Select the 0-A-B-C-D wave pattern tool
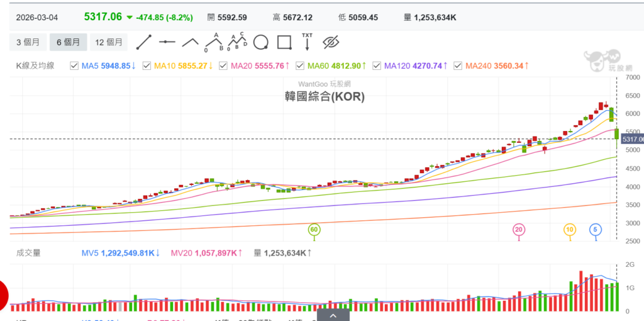 point(236,42)
